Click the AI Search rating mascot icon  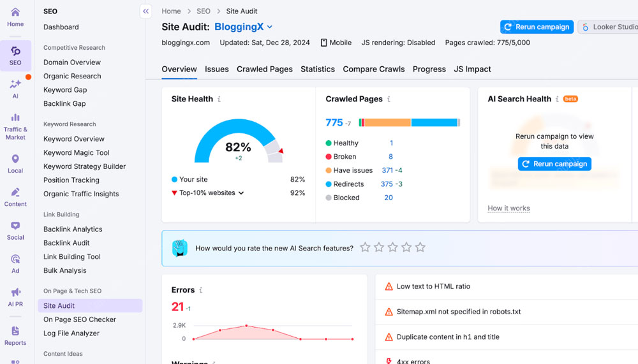[x=179, y=248]
